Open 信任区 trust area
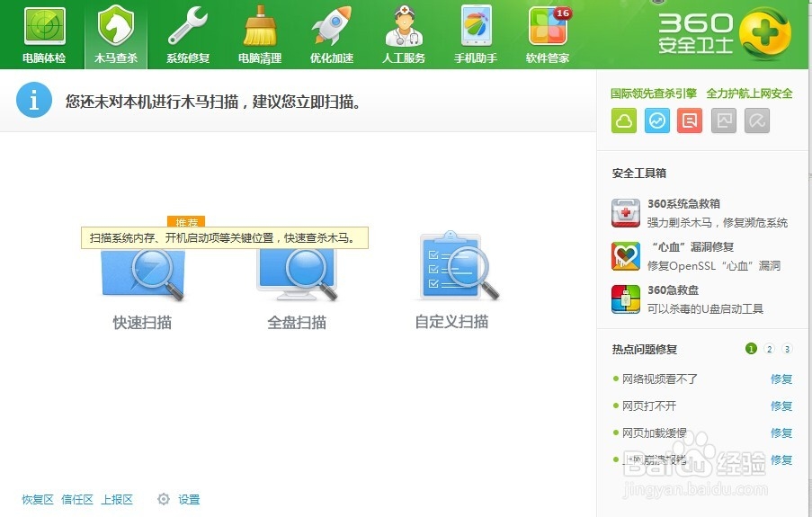812x517 pixels. click(x=77, y=499)
